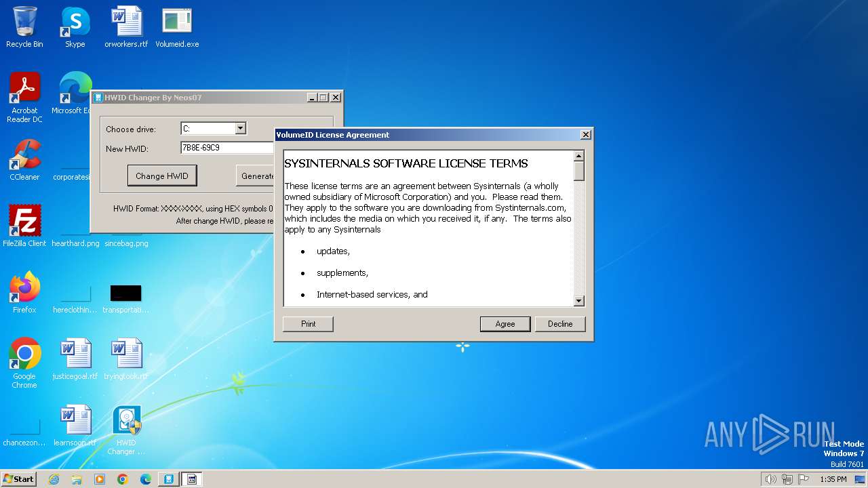Select Volumeid.exe desktop icon
The width and height of the screenshot is (868, 488).
(x=177, y=27)
